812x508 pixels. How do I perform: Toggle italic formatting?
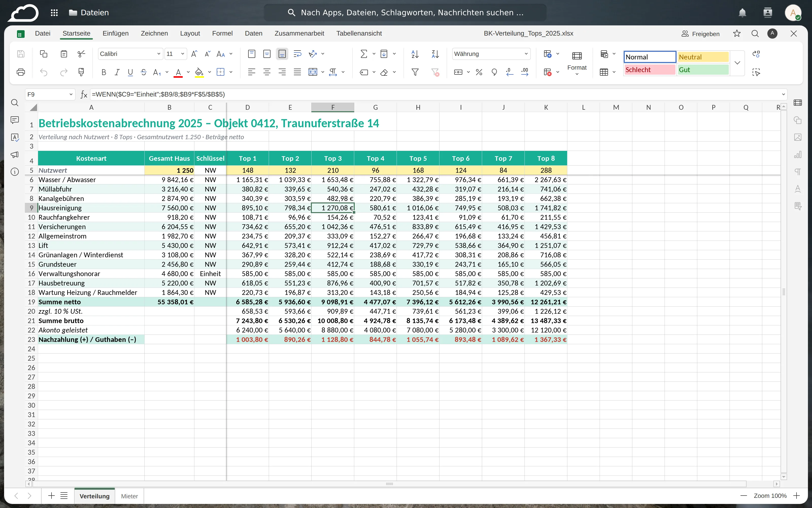117,72
